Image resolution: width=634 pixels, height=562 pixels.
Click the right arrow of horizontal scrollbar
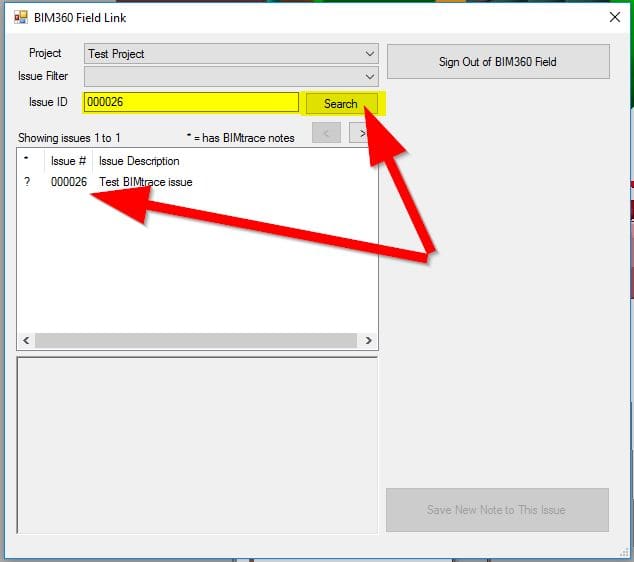point(368,340)
